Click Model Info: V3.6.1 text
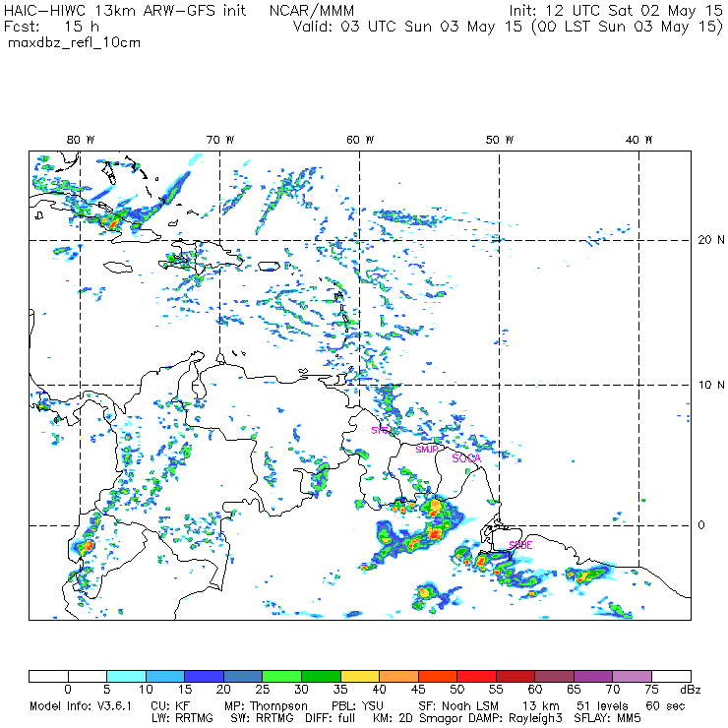728x728 pixels. click(x=81, y=706)
